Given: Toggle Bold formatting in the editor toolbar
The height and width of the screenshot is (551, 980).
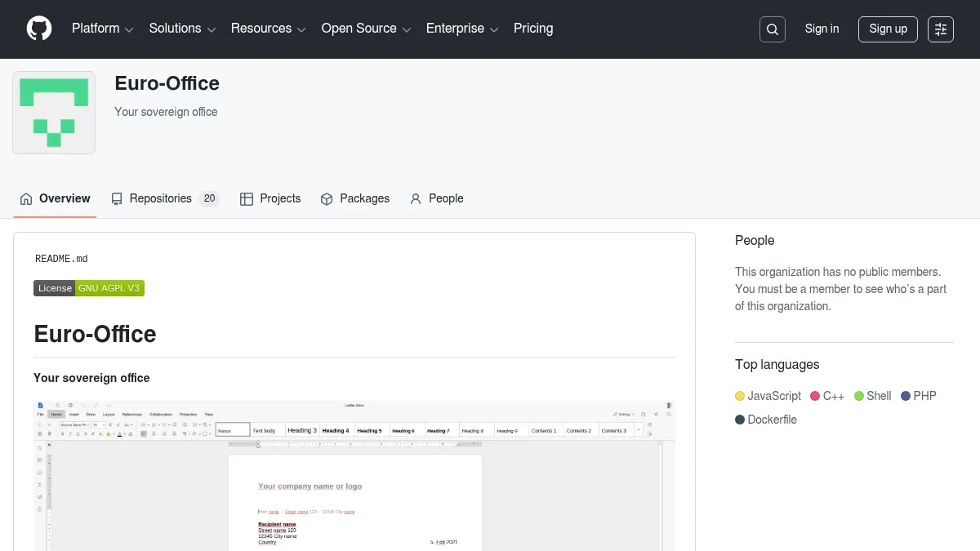Looking at the screenshot, I should pos(62,434).
